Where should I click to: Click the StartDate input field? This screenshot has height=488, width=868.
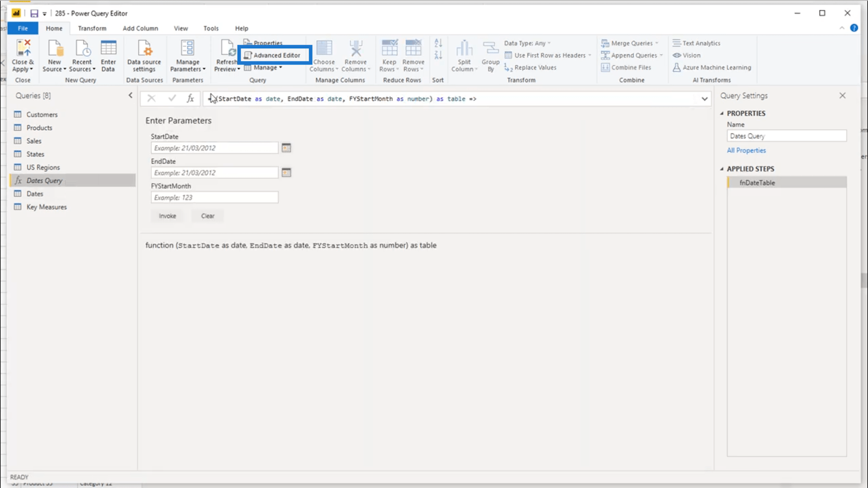click(215, 148)
